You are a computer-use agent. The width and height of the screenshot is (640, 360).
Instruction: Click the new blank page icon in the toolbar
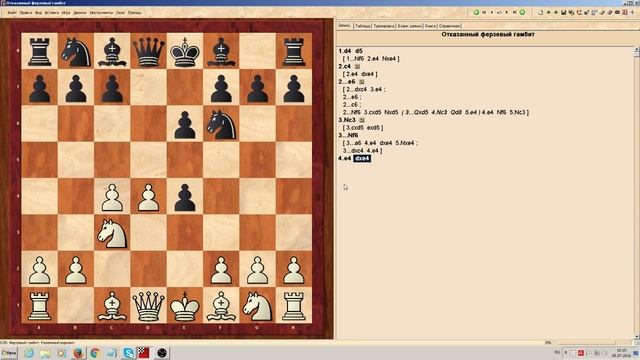[x=540, y=13]
